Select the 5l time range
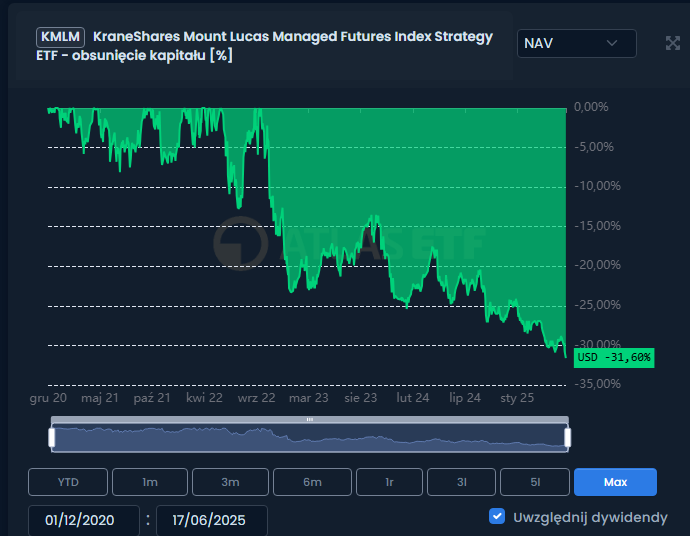Viewport: 690px width, 536px height. click(535, 482)
